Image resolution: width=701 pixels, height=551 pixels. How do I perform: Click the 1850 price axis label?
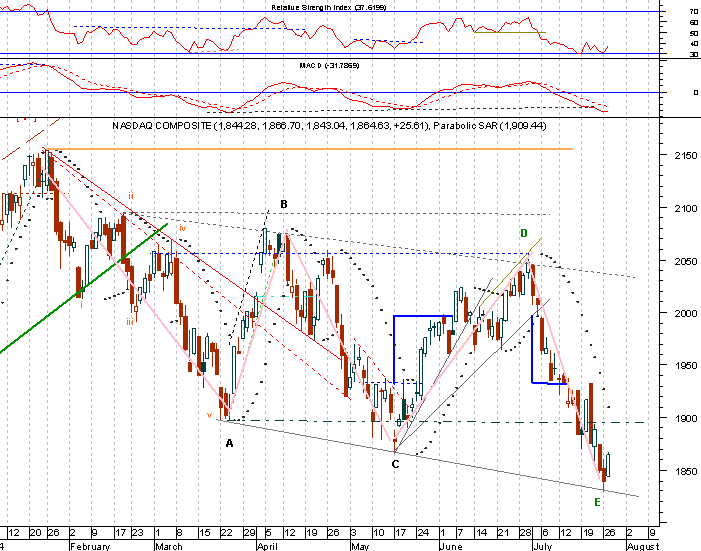pyautogui.click(x=685, y=471)
